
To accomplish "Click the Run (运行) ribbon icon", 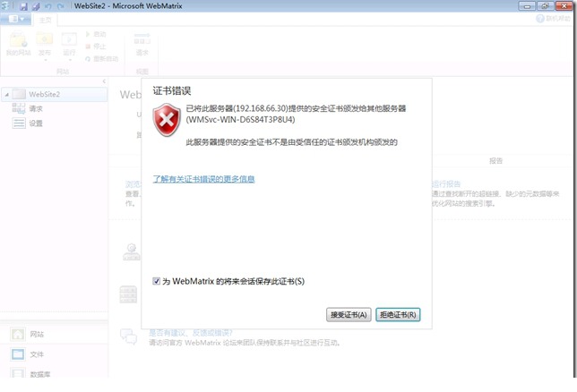I will tap(69, 41).
